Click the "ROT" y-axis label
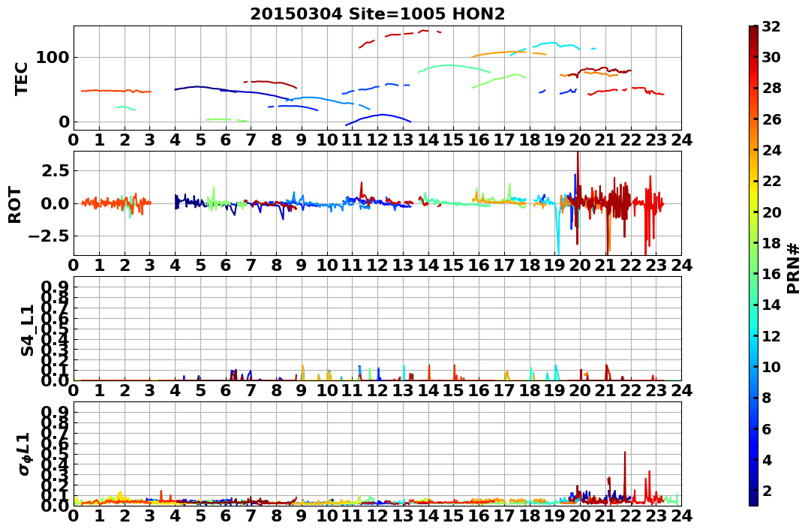Image resolution: width=808 pixels, height=532 pixels. coord(15,205)
